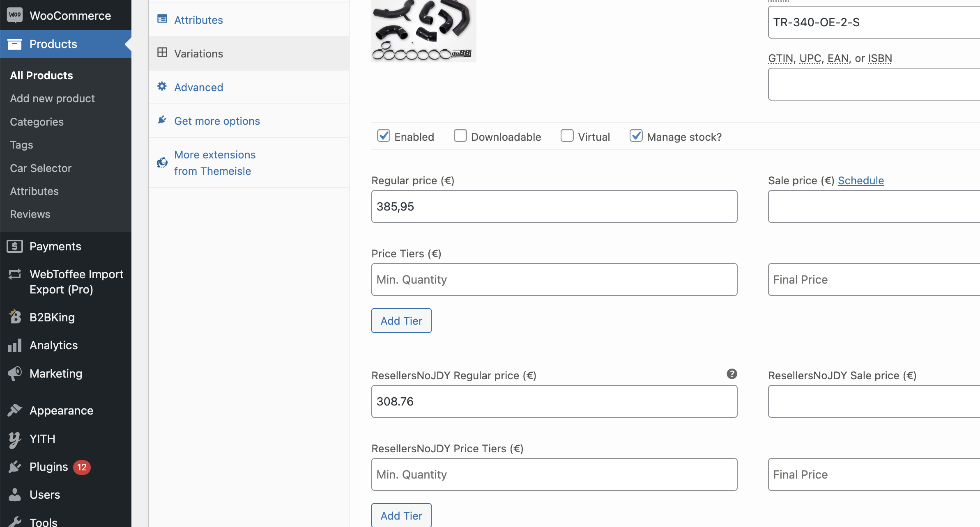The image size is (980, 527).
Task: Click the YITH logo icon
Action: pyautogui.click(x=15, y=439)
